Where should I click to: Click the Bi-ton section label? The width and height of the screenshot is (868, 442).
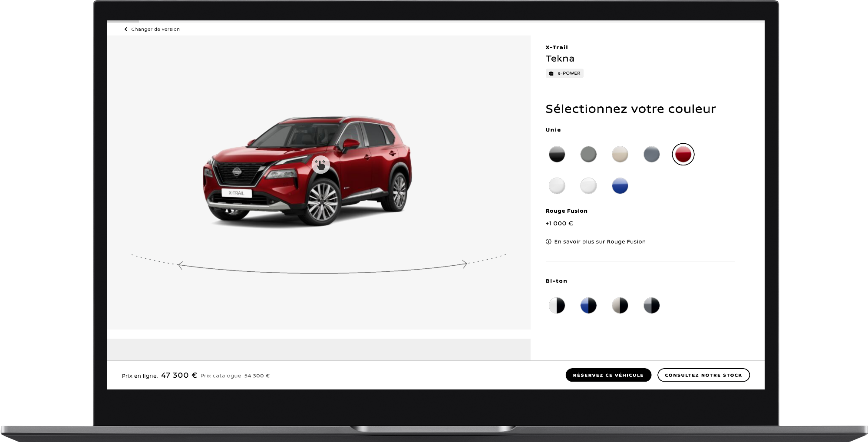(556, 281)
